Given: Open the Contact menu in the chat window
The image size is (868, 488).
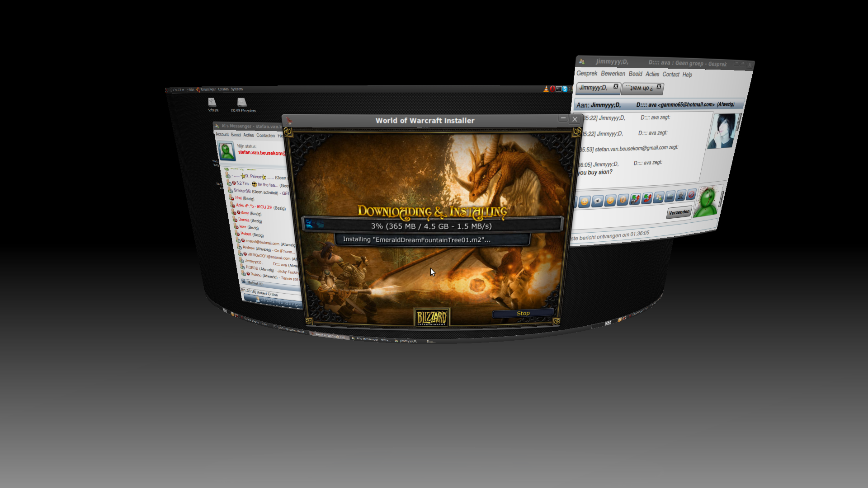Looking at the screenshot, I should click(x=671, y=75).
